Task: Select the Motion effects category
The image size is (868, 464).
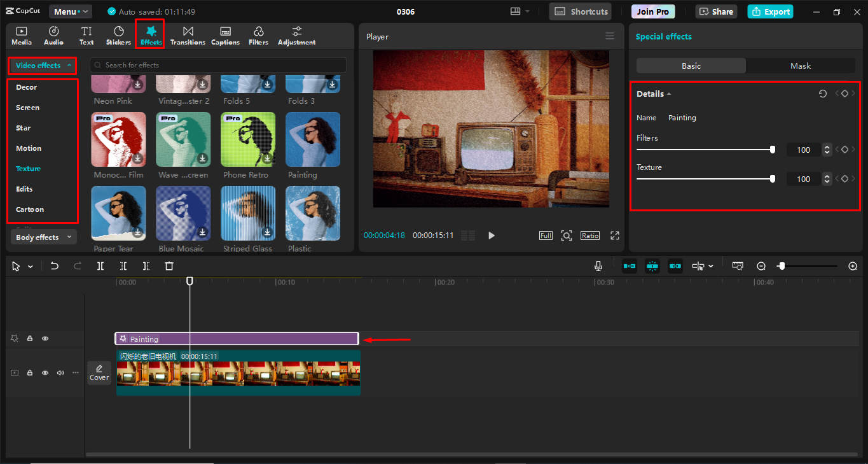Action: point(29,148)
